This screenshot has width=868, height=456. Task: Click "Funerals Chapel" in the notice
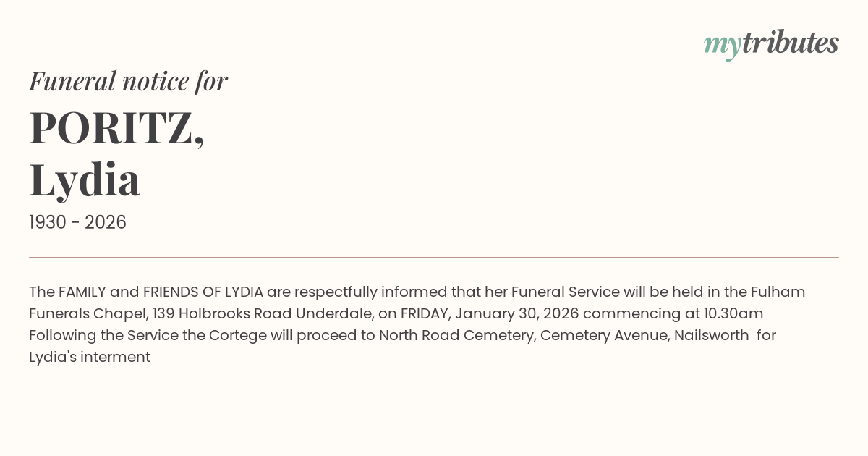coord(88,313)
